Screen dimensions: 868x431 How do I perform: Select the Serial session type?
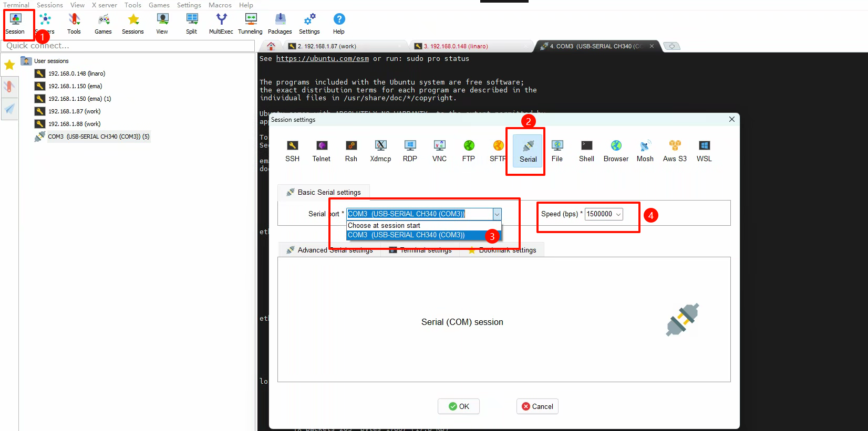pyautogui.click(x=528, y=151)
